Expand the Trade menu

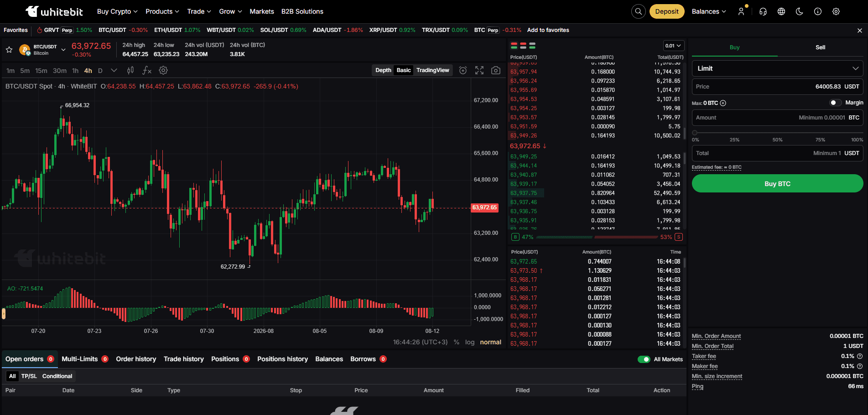coord(199,11)
